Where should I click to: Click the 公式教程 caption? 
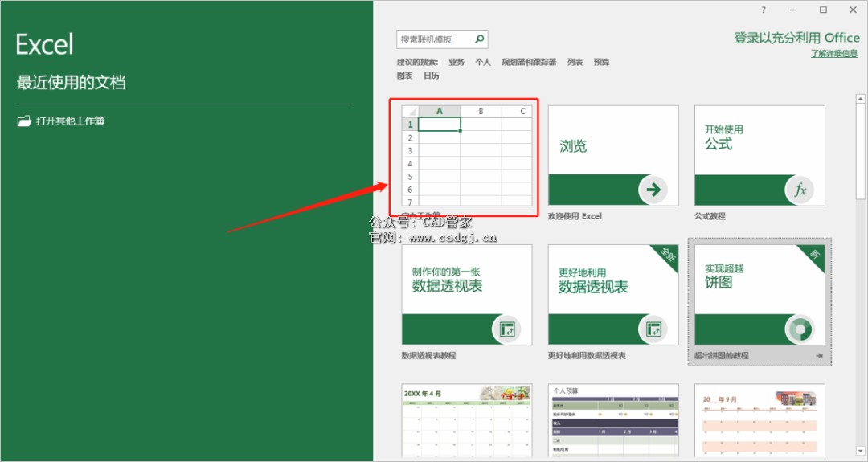tap(710, 216)
